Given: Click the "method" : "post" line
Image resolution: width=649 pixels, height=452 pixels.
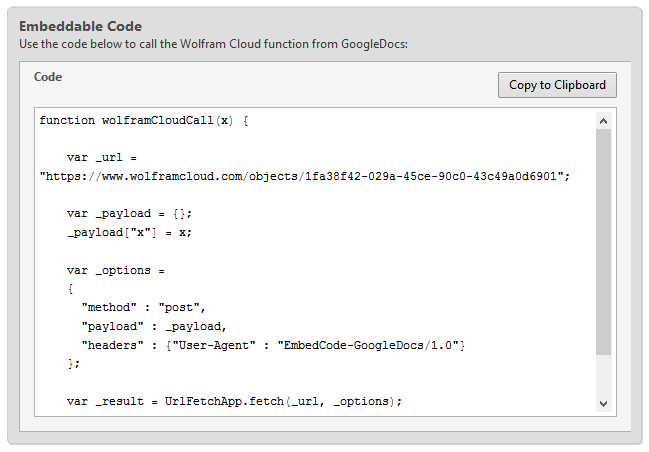Looking at the screenshot, I should [x=142, y=307].
